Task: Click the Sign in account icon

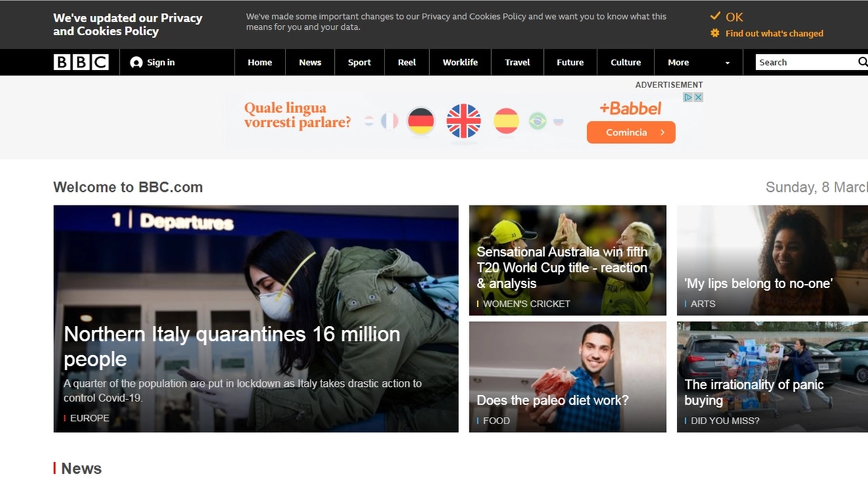Action: 136,62
